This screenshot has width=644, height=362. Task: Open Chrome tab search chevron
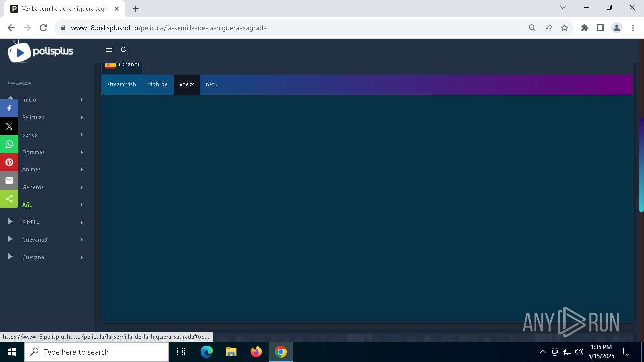point(563,7)
